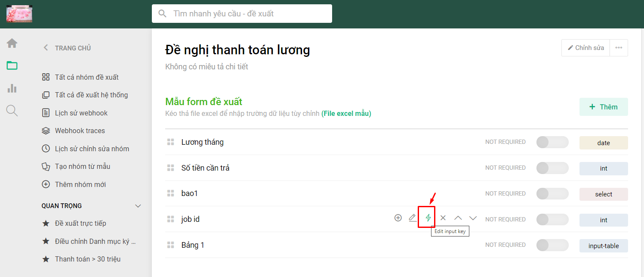The height and width of the screenshot is (277, 644).
Task: Toggle required switch for Lương tháng
Action: (552, 142)
